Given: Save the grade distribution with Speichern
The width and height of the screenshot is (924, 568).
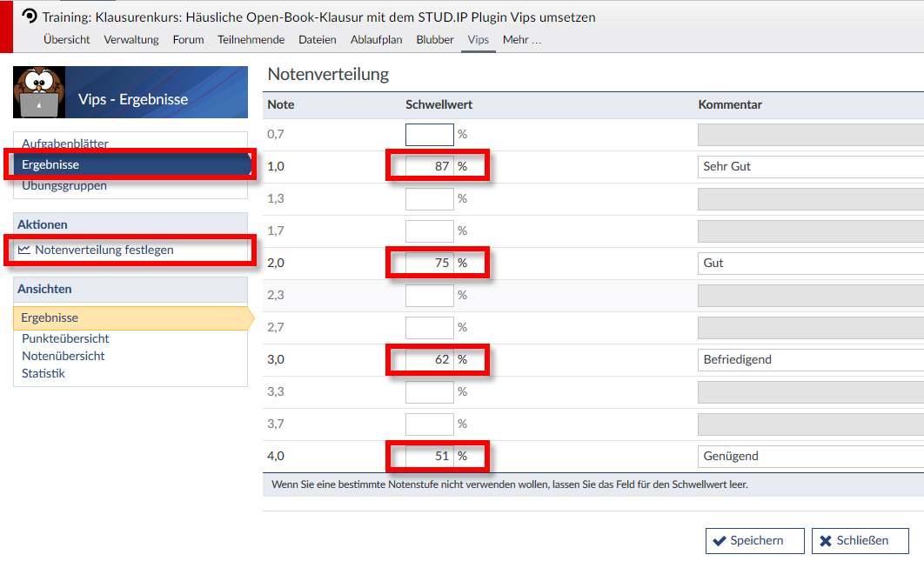Looking at the screenshot, I should [x=755, y=541].
